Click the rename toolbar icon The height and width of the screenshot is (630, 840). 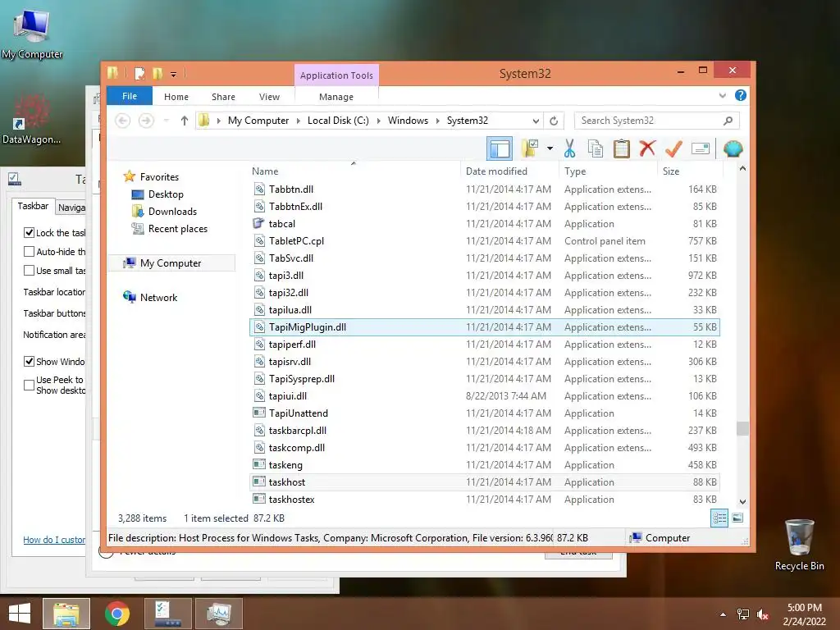pyautogui.click(x=701, y=148)
